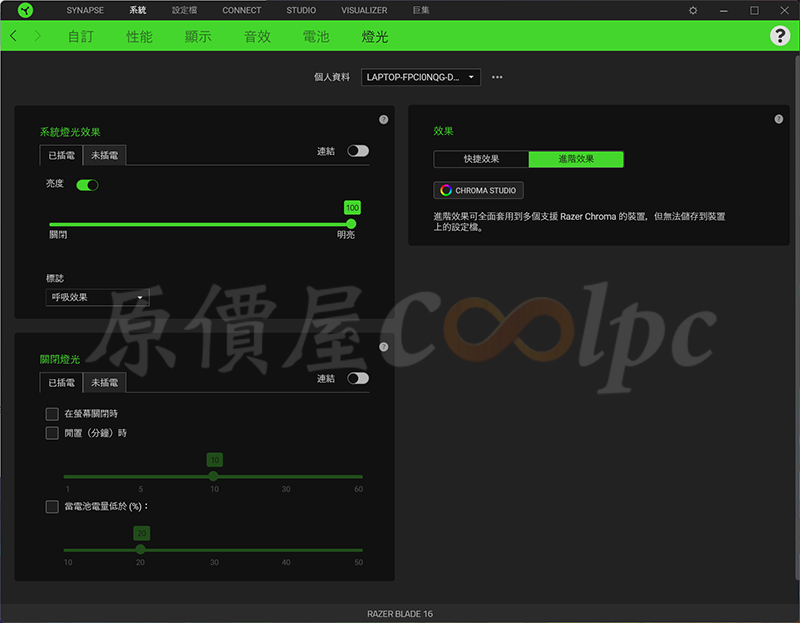Show help for 效果 panel
Image resolution: width=800 pixels, height=623 pixels.
click(779, 119)
